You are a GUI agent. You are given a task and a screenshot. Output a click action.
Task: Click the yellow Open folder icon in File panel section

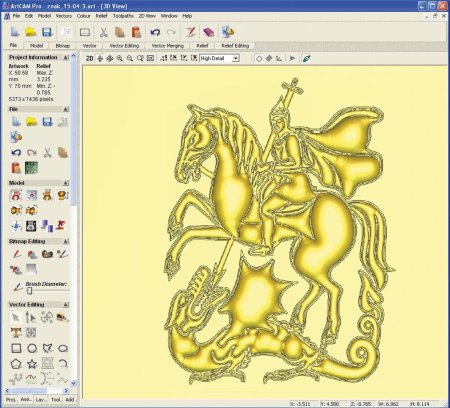pyautogui.click(x=31, y=121)
